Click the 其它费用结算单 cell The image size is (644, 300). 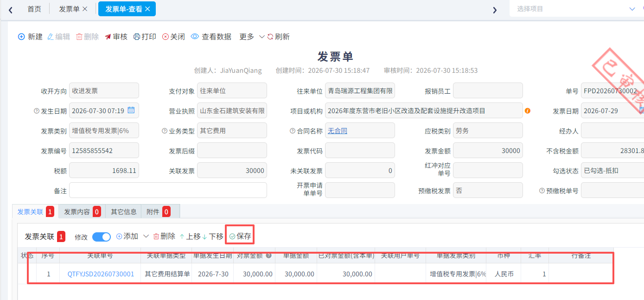[x=167, y=274]
